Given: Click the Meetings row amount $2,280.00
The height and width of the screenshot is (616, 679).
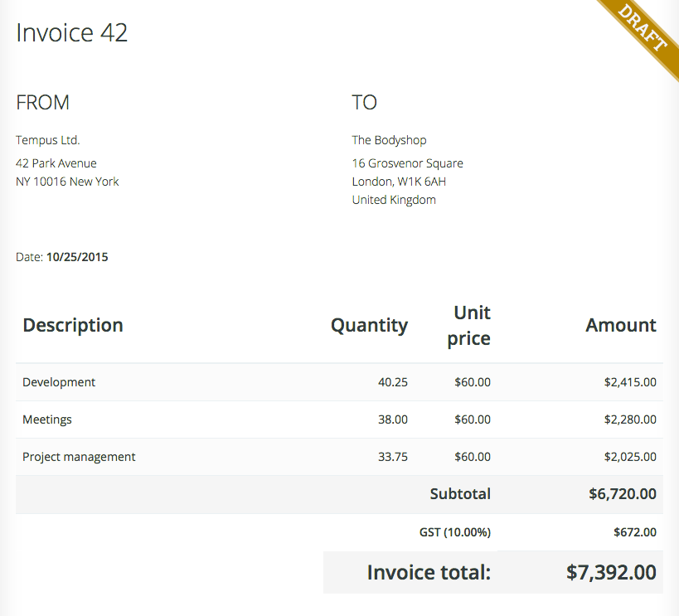Looking at the screenshot, I should (x=630, y=419).
